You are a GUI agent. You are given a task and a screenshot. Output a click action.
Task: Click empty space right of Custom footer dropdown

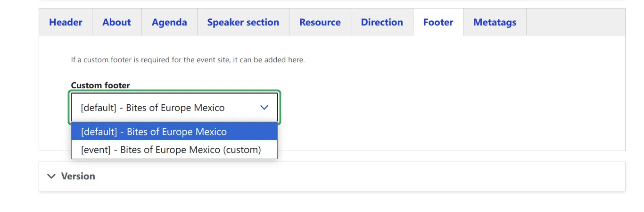424,108
